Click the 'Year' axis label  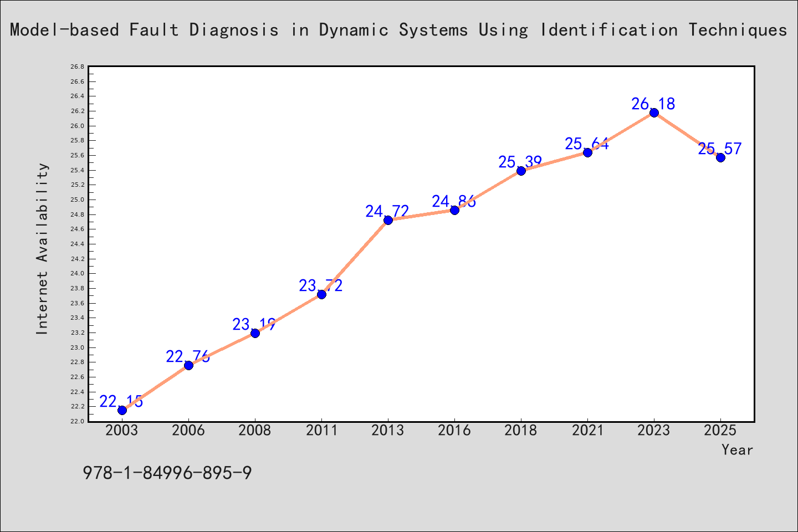737,449
